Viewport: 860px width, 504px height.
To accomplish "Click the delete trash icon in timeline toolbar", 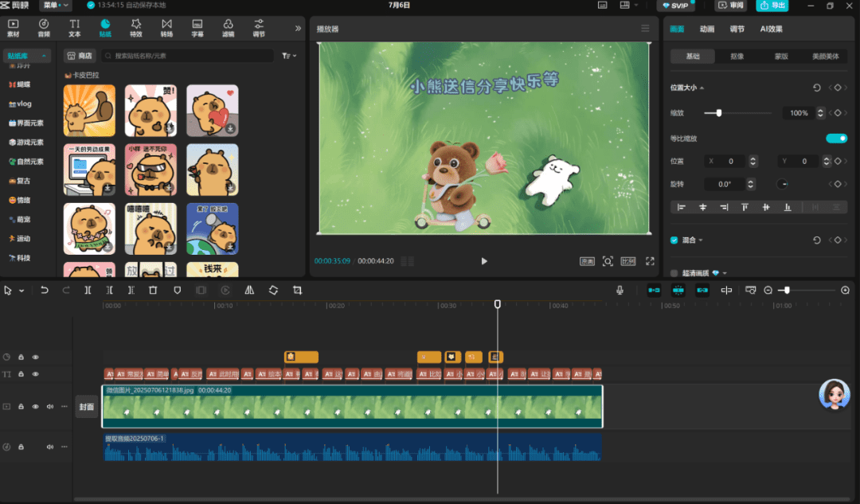I will click(x=153, y=290).
